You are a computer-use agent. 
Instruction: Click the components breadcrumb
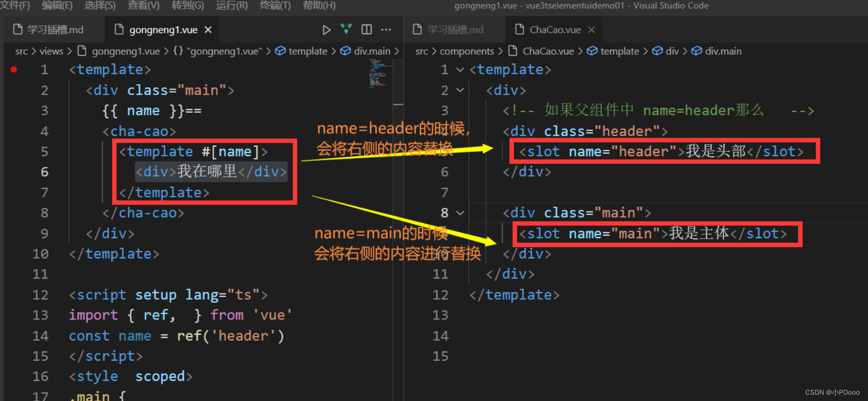467,51
